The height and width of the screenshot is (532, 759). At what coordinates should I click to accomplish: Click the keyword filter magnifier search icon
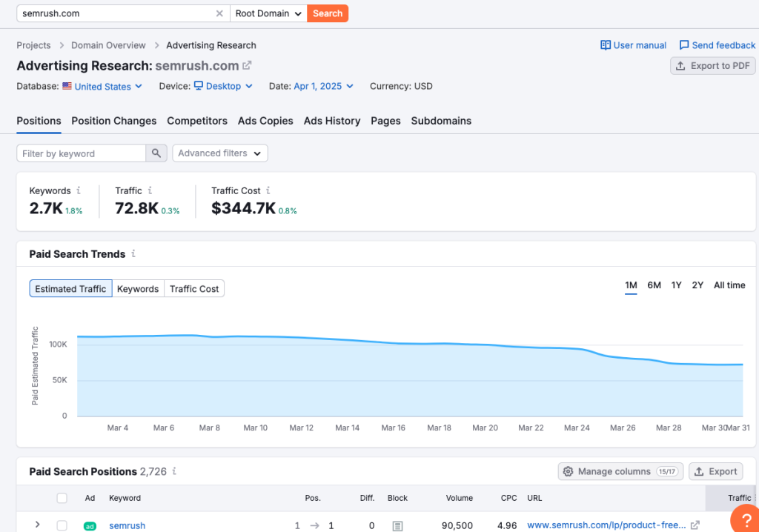click(156, 153)
